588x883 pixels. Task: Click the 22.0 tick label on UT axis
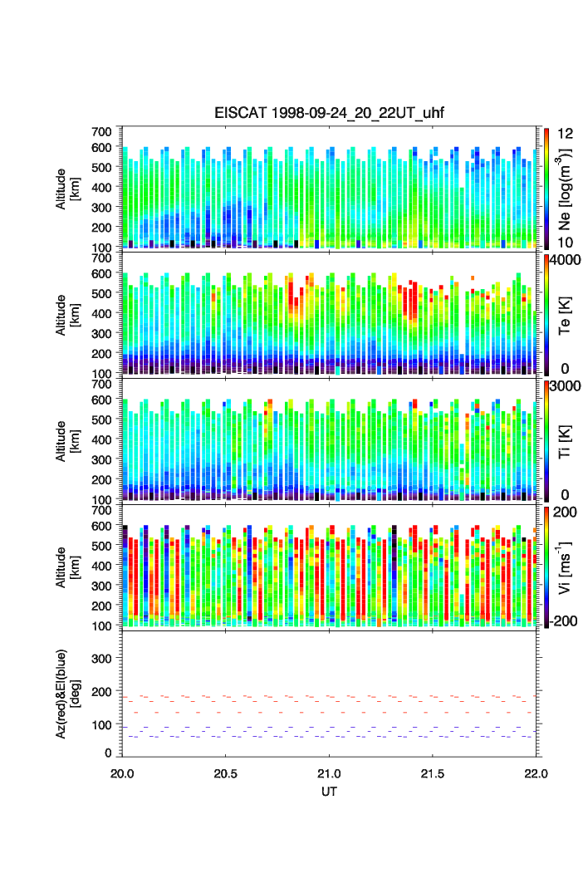point(537,773)
